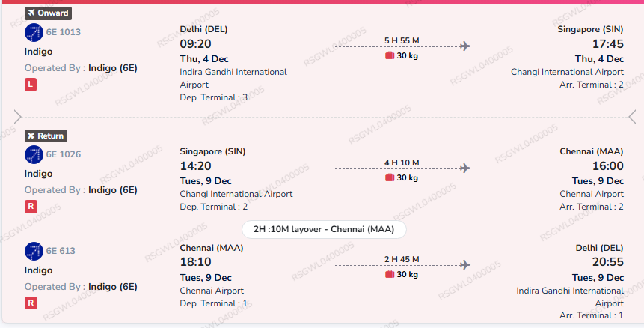Click the red L fare class badge
Viewport: 644px width, 328px height.
[31, 85]
